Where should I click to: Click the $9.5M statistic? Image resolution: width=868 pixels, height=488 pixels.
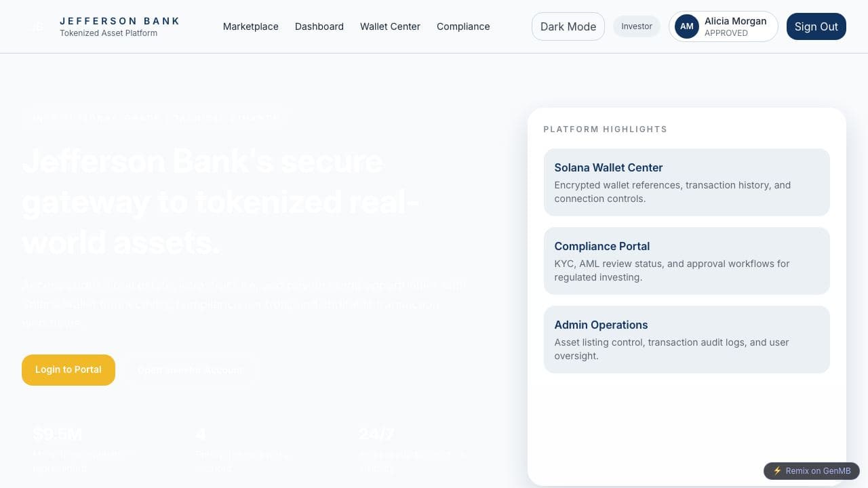coord(58,434)
